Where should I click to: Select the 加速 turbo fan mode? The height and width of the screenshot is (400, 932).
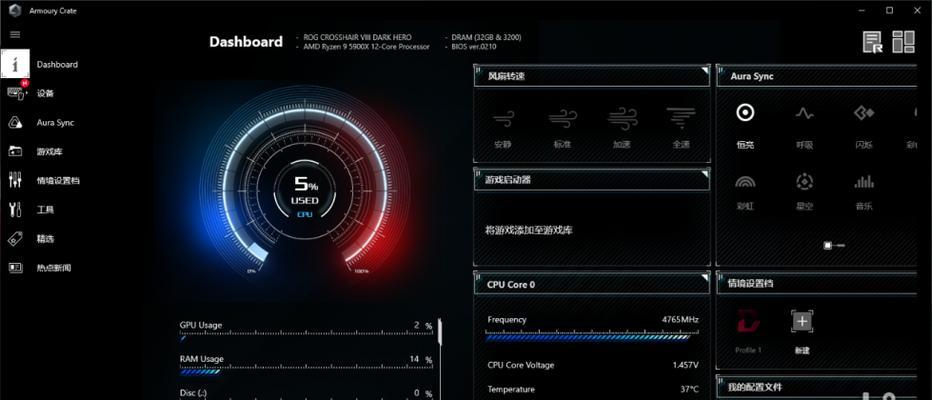[622, 127]
